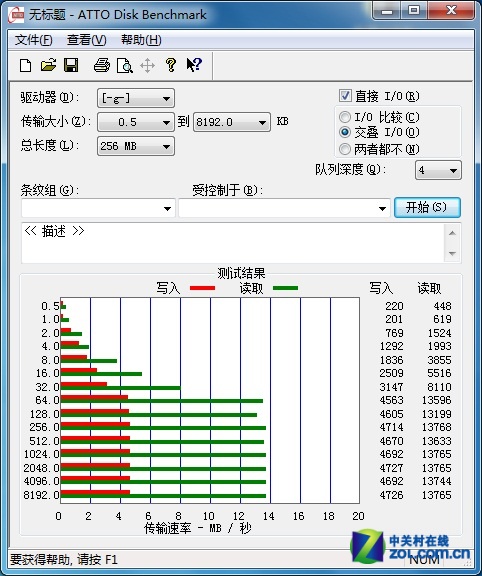Open the queue depth 4 dropdown
Viewport: 482px width, 576px height.
tap(438, 170)
